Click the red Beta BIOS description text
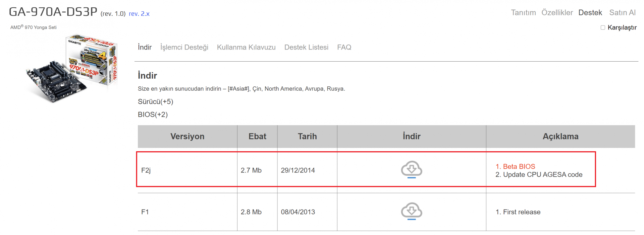 coord(519,166)
